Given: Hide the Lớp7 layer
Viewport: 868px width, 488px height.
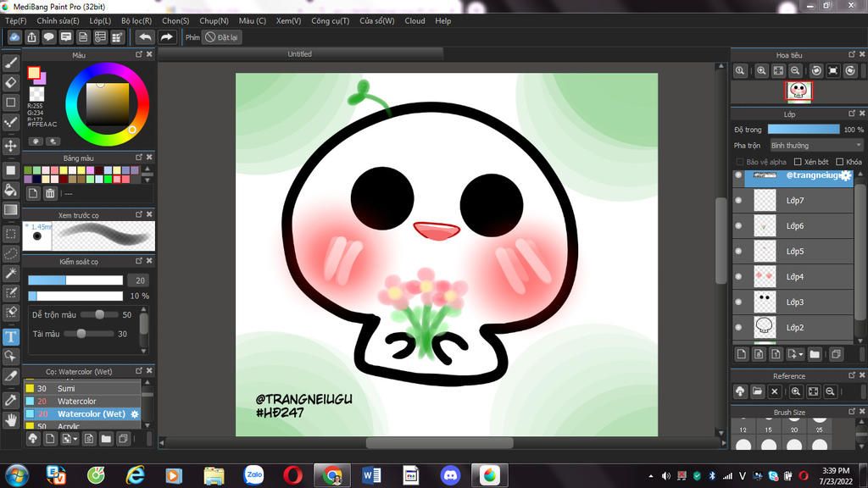Looking at the screenshot, I should coord(738,200).
